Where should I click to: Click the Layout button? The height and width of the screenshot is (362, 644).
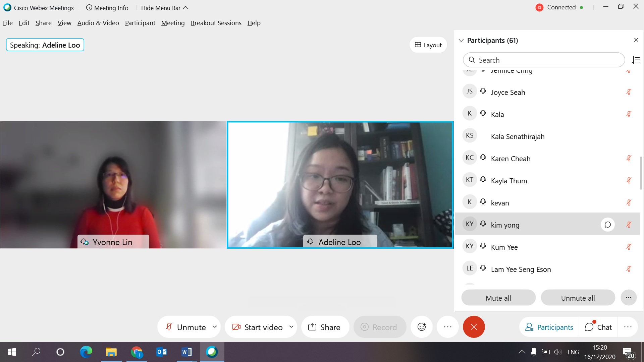pos(428,45)
